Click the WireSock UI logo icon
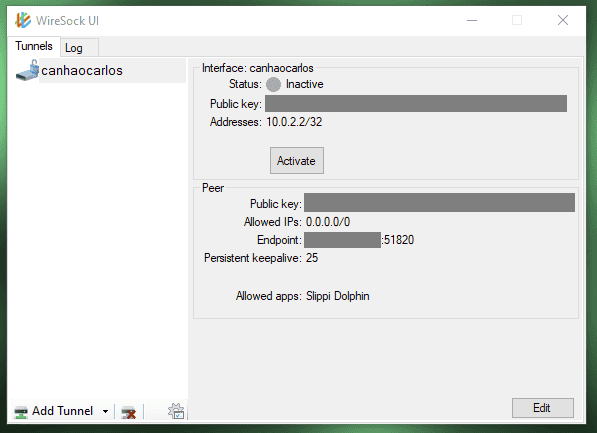The height and width of the screenshot is (433, 597). pyautogui.click(x=23, y=20)
